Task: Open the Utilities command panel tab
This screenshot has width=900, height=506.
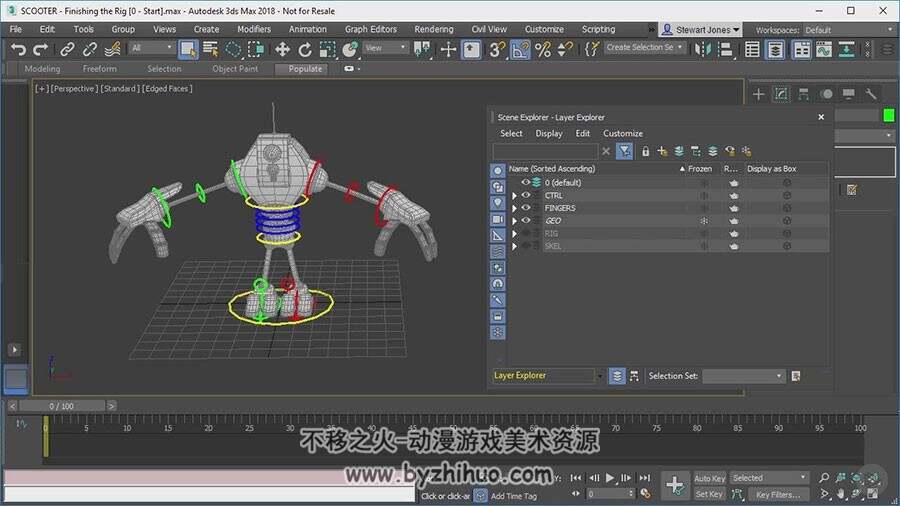Action: tap(871, 94)
